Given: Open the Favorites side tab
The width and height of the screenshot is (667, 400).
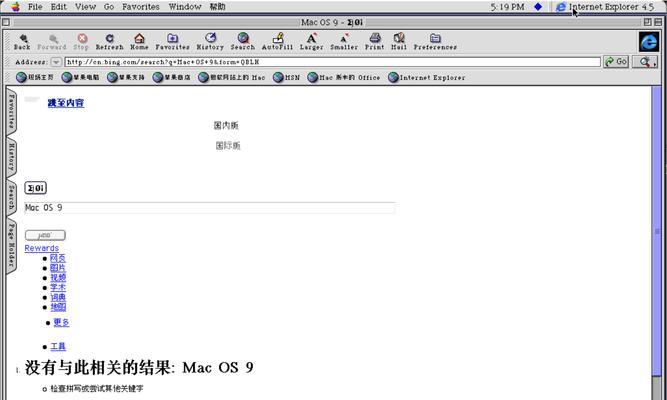Looking at the screenshot, I should coord(11,112).
